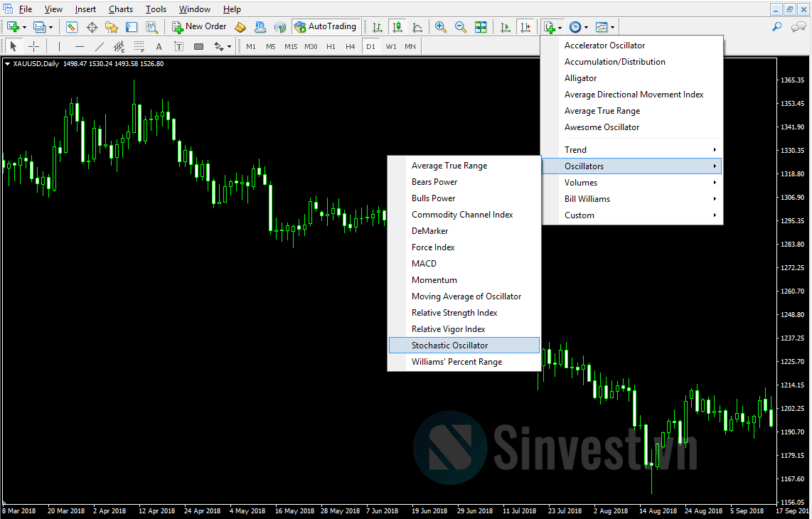
Task: Click the search magnifier icon
Action: [x=776, y=26]
